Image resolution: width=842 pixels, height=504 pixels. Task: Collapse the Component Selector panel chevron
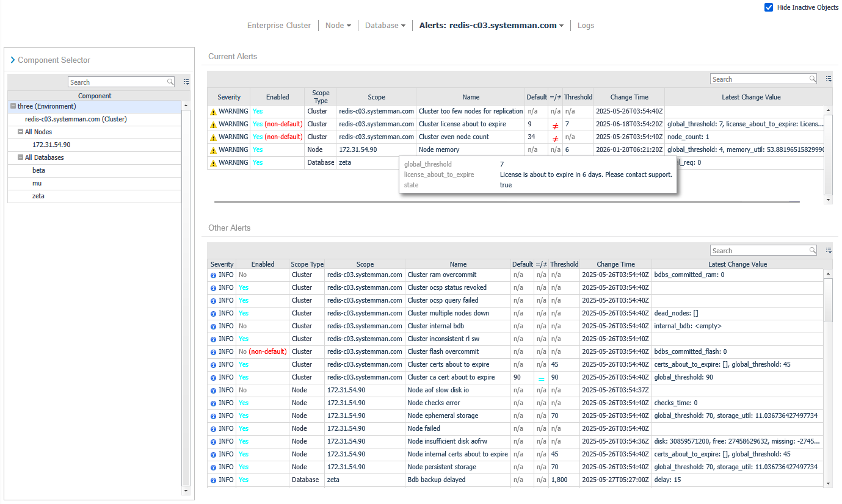coord(12,60)
